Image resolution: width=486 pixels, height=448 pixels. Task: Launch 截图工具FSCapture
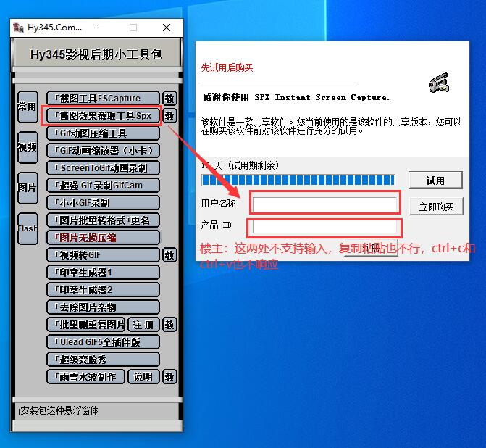pyautogui.click(x=104, y=99)
